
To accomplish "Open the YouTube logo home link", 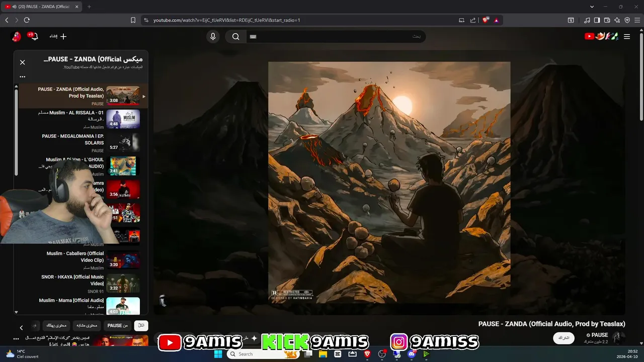I will tap(601, 36).
